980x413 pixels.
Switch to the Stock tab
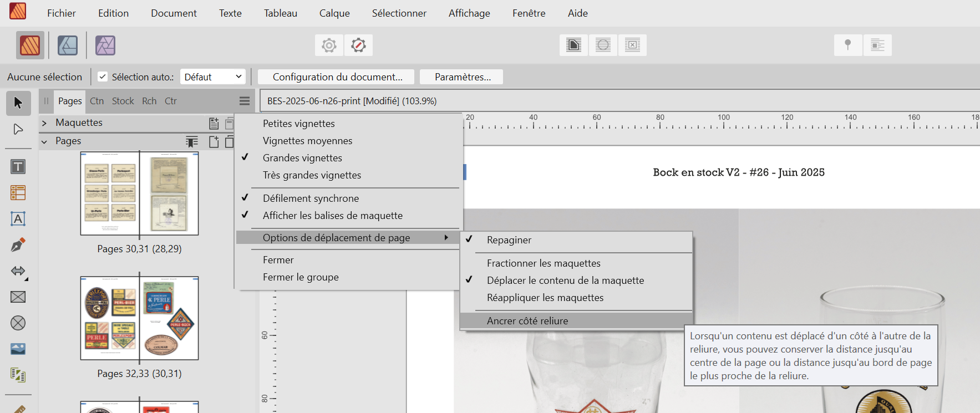pos(123,101)
